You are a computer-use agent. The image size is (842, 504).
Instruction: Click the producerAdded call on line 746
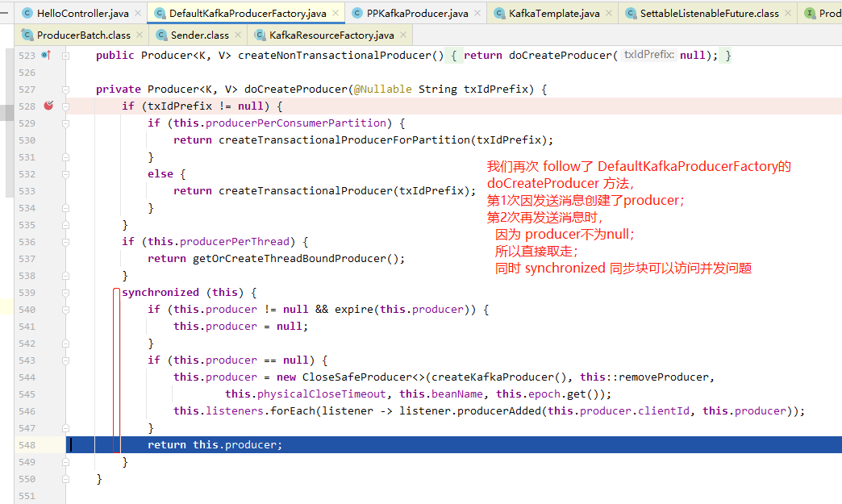click(x=499, y=411)
